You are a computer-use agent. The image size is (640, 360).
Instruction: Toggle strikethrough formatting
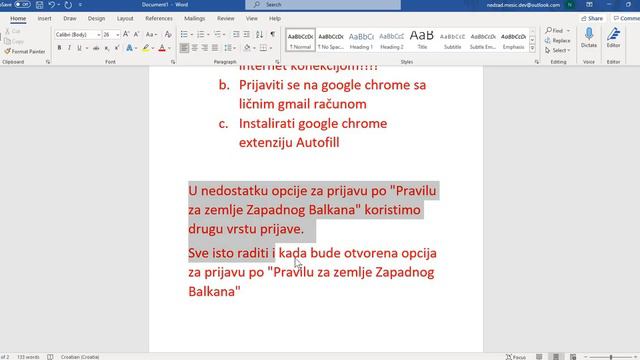coord(96,48)
